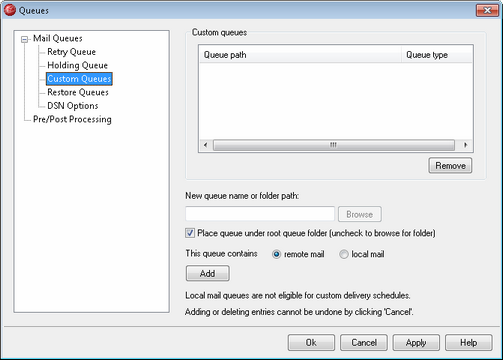Uncheck Place queue under root queue folder

pos(190,233)
